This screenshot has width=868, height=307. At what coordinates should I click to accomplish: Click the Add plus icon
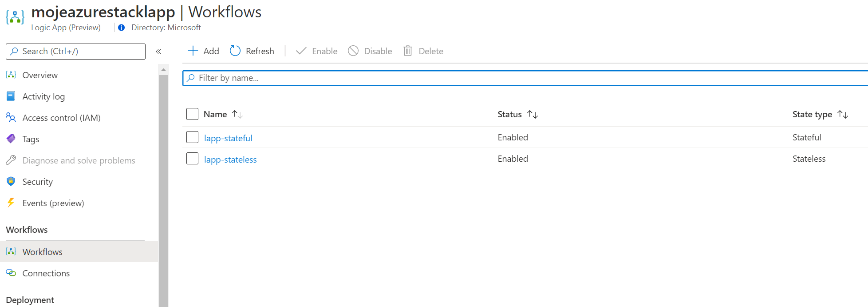pos(193,51)
